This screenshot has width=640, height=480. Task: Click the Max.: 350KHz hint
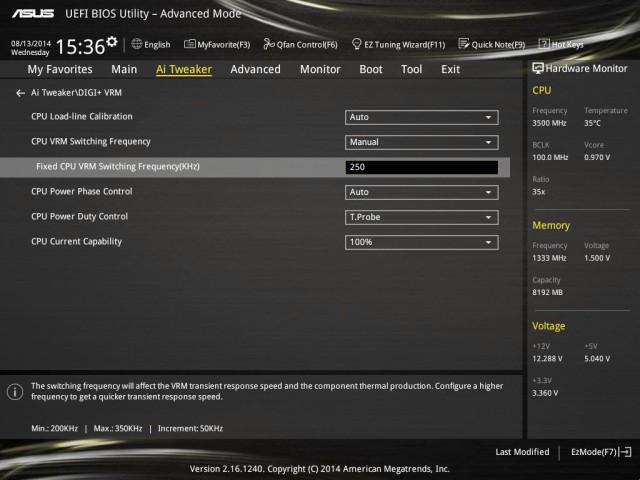coord(118,429)
